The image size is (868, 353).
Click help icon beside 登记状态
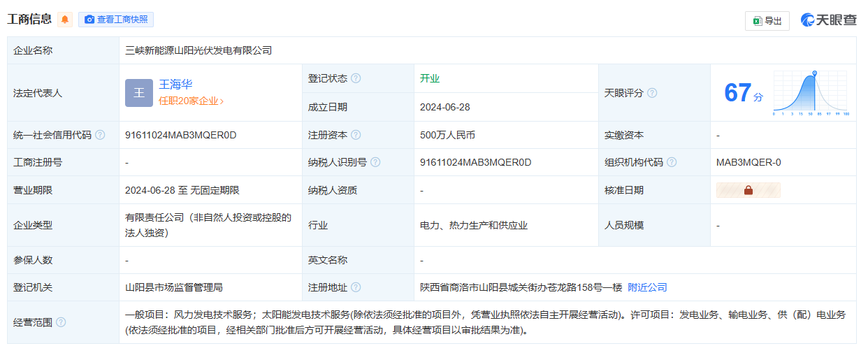356,78
